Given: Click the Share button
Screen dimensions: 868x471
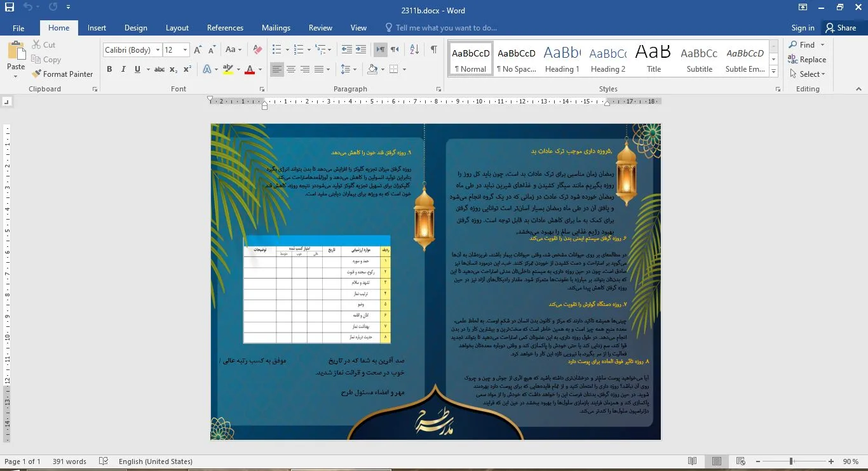Looking at the screenshot, I should (x=840, y=28).
